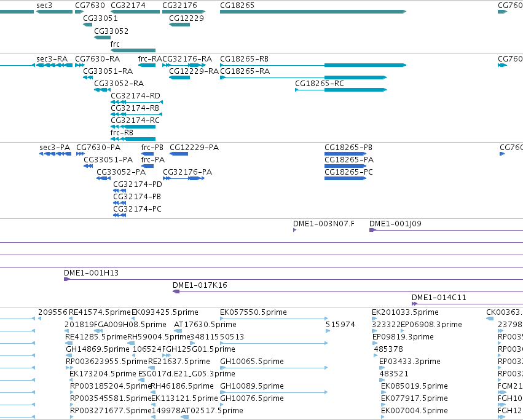Click the CG18265-RA transcript label
Viewport: 523px width, 420px height.
pyautogui.click(x=245, y=71)
